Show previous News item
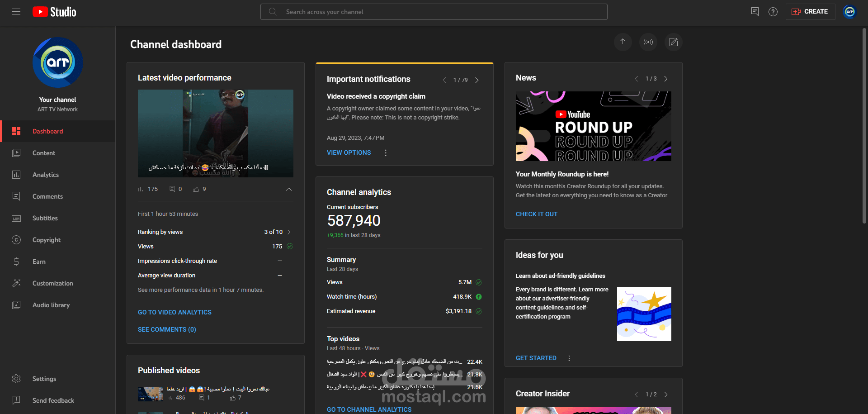The height and width of the screenshot is (414, 868). 637,79
